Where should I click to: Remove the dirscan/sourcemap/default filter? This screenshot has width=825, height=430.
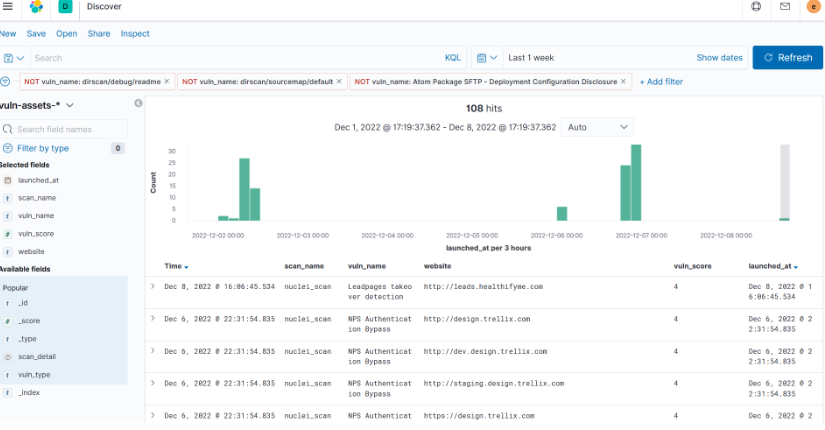(x=339, y=82)
